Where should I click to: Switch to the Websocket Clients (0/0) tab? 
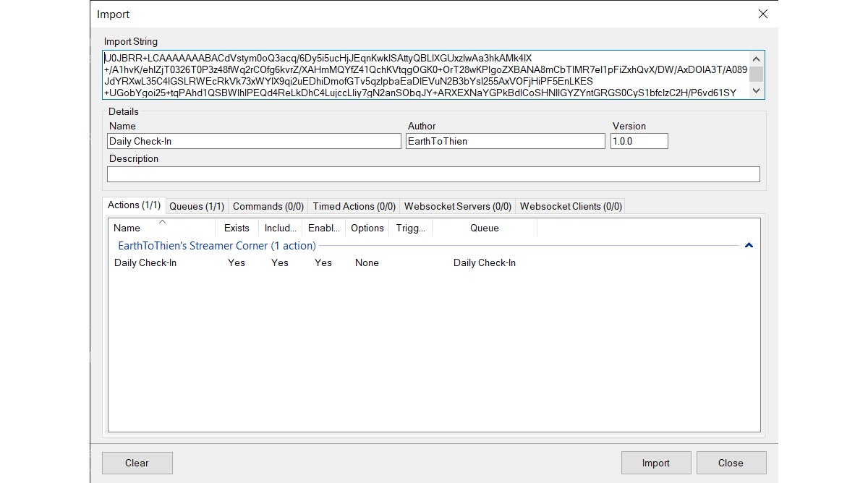click(x=570, y=206)
